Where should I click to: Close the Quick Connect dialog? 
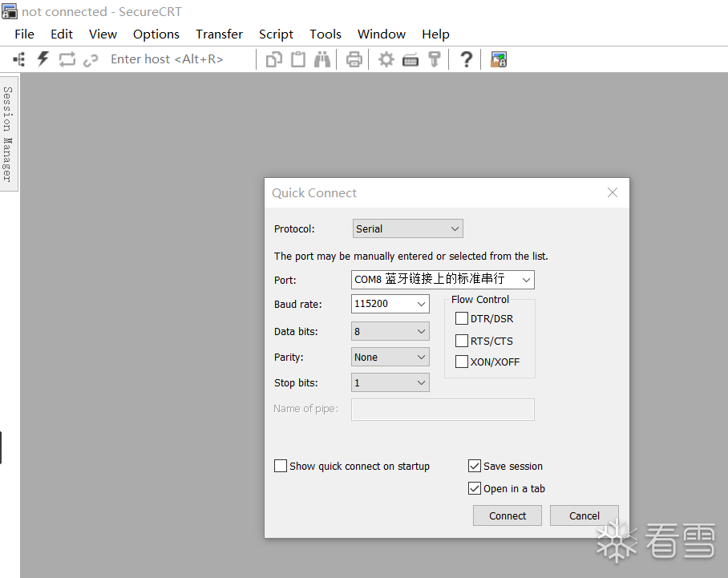coord(613,192)
